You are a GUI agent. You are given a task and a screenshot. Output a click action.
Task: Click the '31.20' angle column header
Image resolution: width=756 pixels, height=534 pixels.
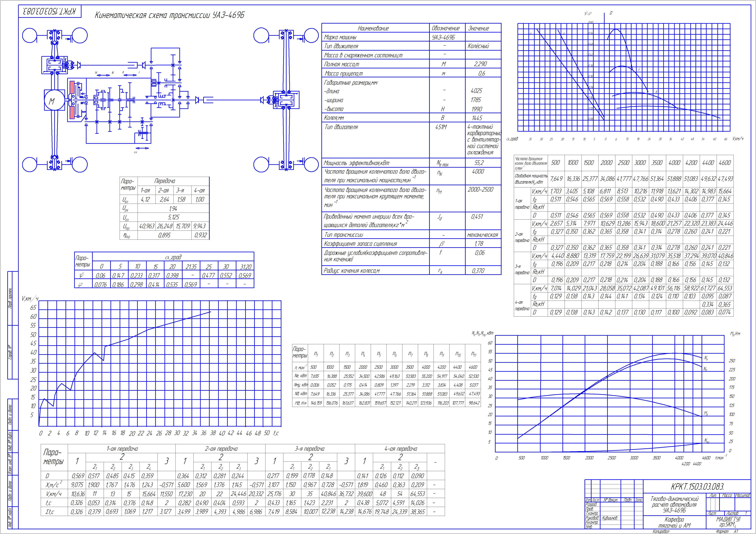click(x=245, y=266)
